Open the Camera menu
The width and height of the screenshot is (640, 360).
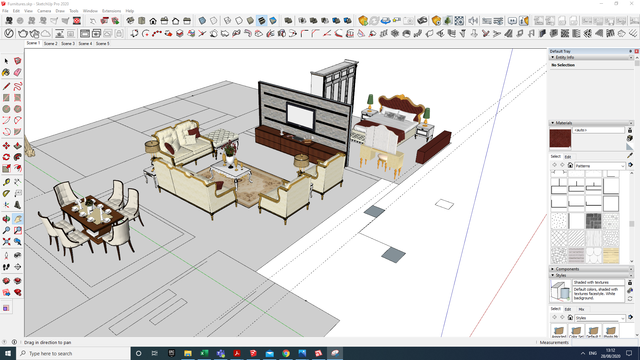tap(44, 11)
